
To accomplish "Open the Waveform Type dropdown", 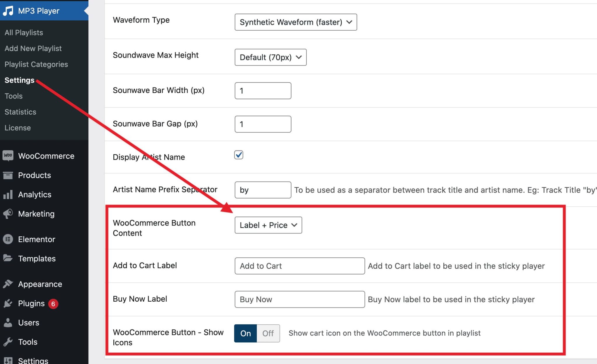I will (x=296, y=22).
